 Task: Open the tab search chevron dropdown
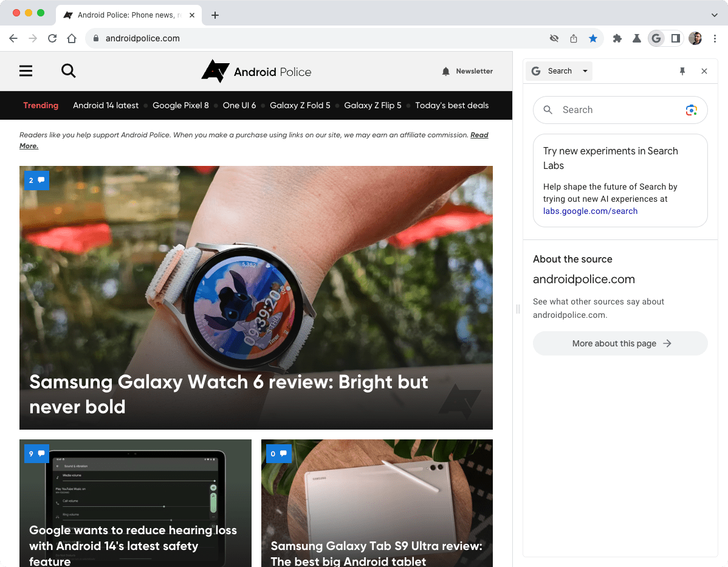click(714, 15)
